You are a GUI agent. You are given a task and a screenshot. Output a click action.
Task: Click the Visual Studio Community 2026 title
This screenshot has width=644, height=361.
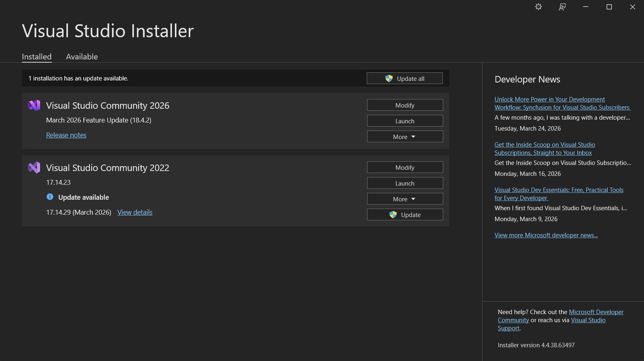point(108,106)
